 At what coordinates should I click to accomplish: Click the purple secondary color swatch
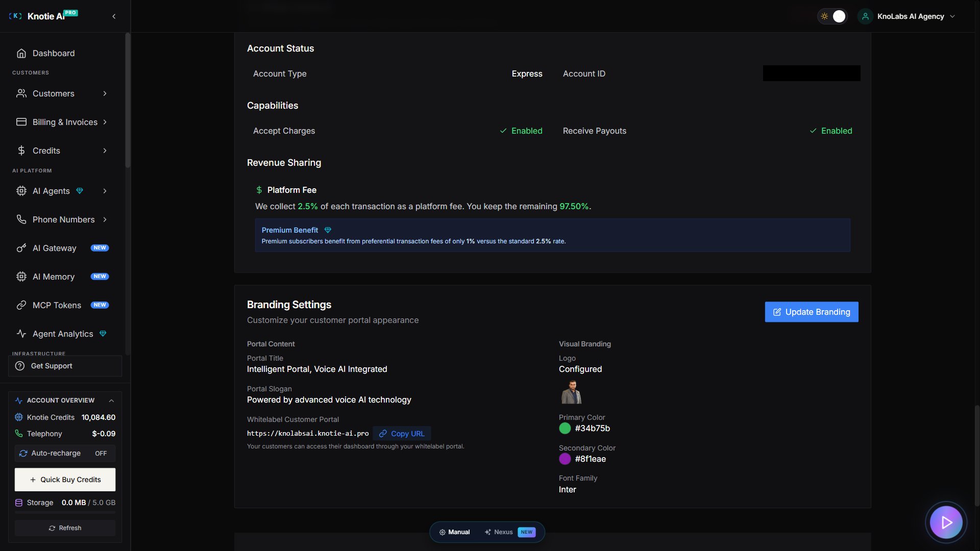point(565,459)
